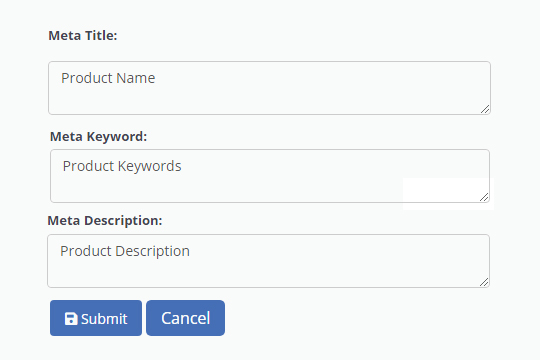Place cursor after "Product Name" in Meta Title
The image size is (540, 360).
(x=156, y=78)
